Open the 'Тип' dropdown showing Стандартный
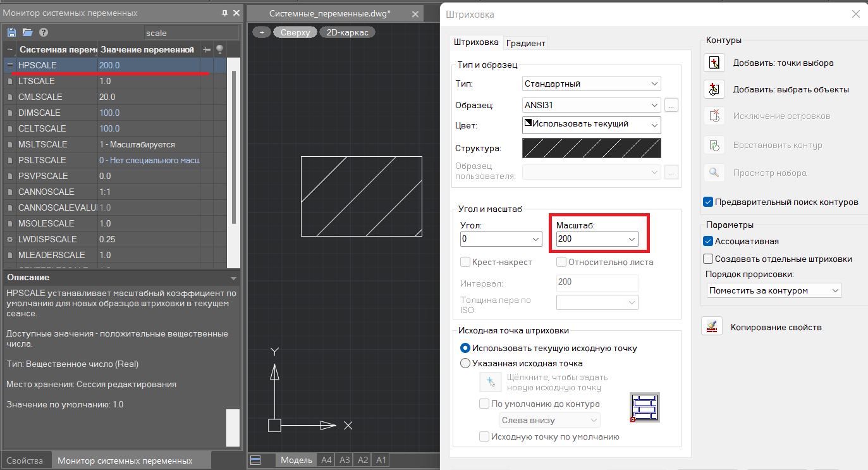The image size is (868, 470). [592, 83]
